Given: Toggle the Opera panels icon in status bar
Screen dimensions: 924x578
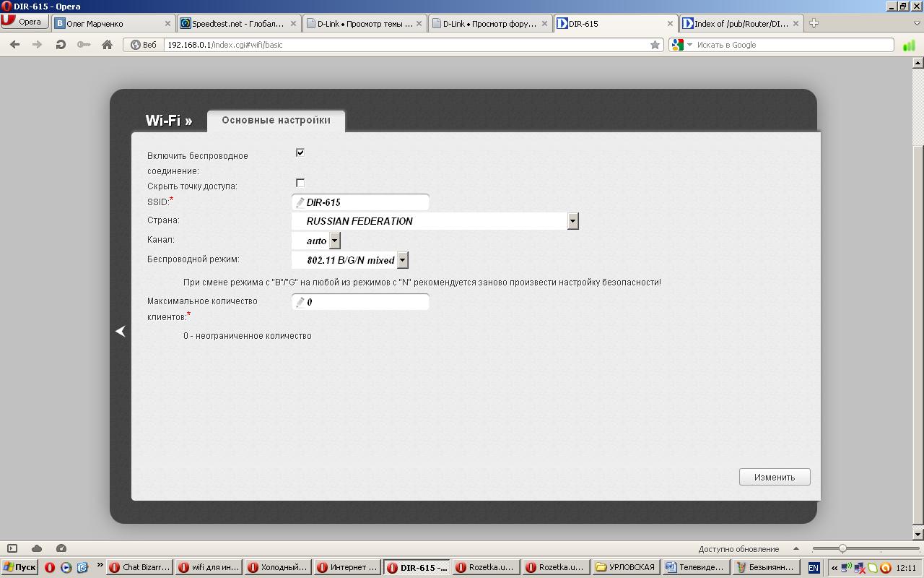Looking at the screenshot, I should 12,548.
